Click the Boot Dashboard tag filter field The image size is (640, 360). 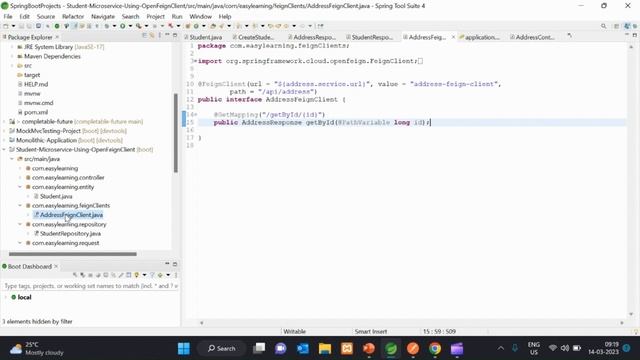point(91,286)
